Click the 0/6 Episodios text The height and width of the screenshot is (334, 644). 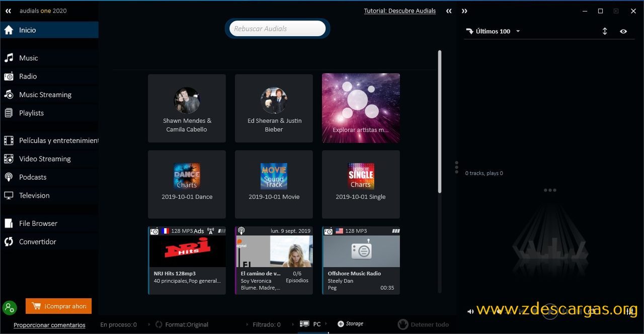click(x=297, y=277)
